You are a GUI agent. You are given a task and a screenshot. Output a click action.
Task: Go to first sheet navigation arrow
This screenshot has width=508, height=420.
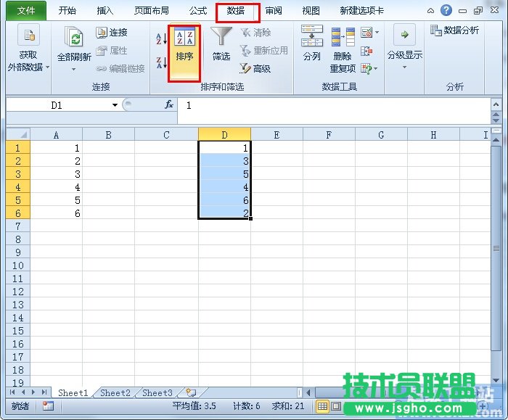[x=12, y=392]
